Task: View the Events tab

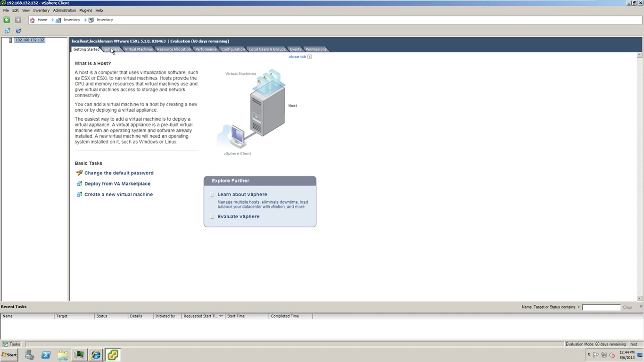Action: [296, 49]
